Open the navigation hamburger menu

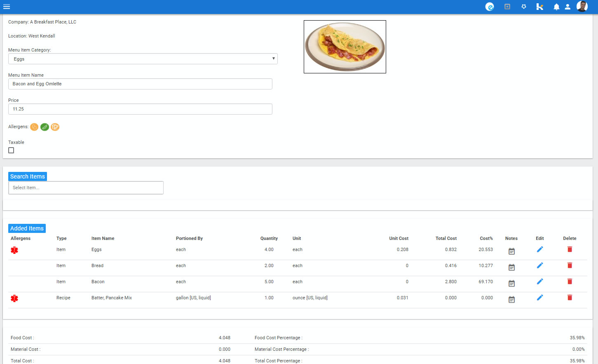point(7,7)
